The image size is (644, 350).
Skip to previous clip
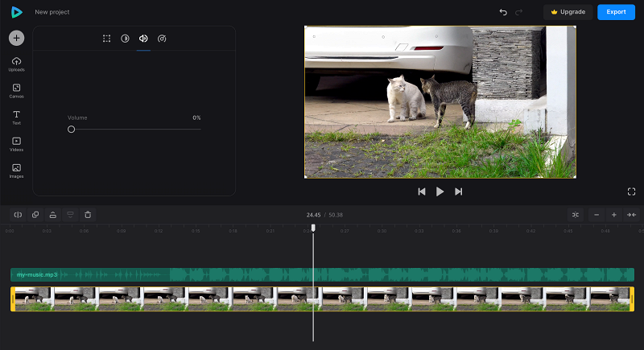422,191
